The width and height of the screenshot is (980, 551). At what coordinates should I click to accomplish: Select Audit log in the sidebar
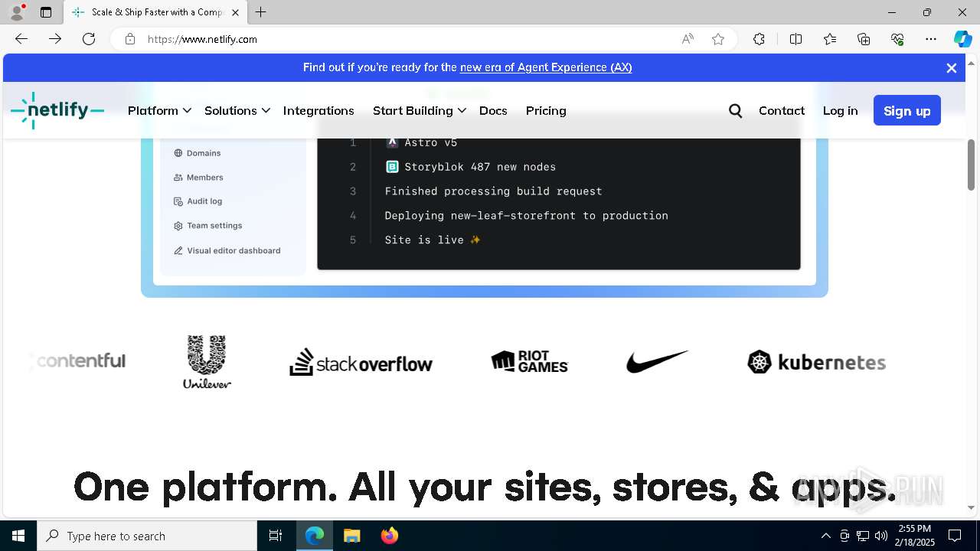click(x=204, y=201)
